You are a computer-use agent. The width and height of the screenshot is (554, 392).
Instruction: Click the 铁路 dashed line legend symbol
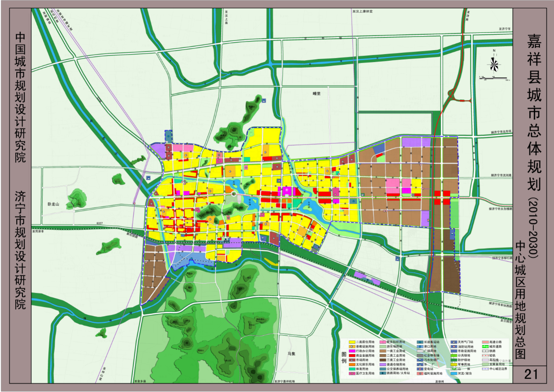coord(485,351)
